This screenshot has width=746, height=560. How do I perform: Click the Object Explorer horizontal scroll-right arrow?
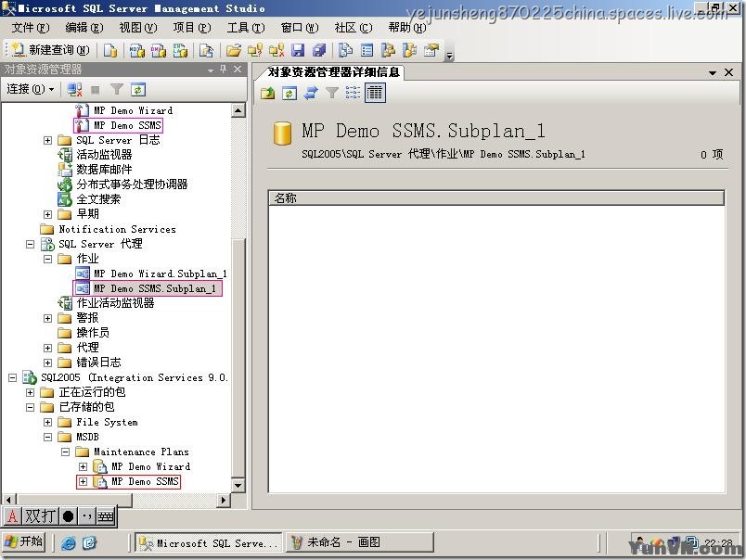[x=223, y=500]
